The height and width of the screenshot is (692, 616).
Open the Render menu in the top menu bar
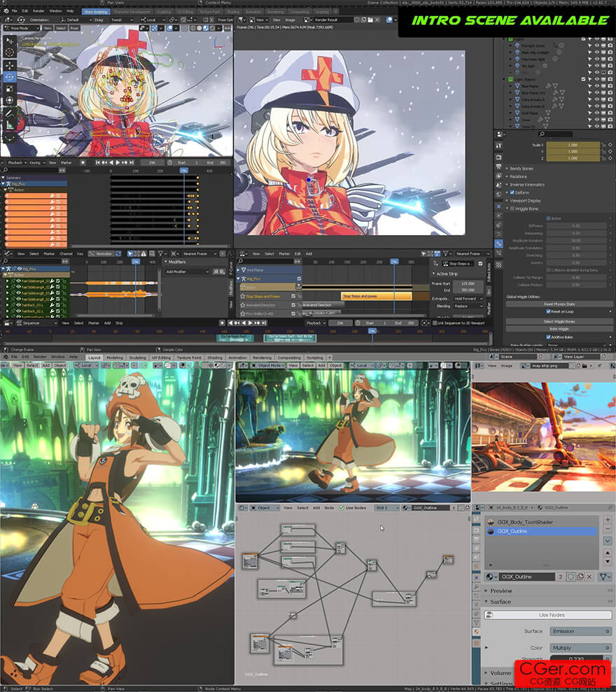coord(38,10)
